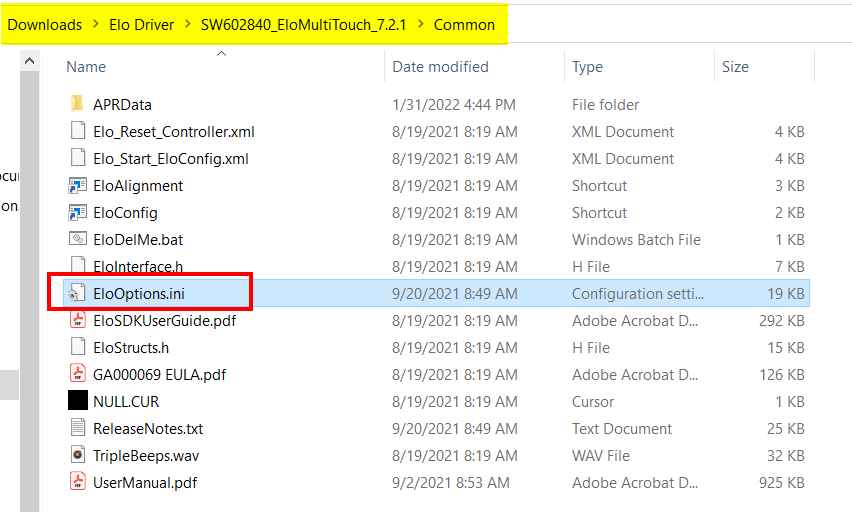852x512 pixels.
Task: Click the file name NULL.CUR
Action: [126, 402]
